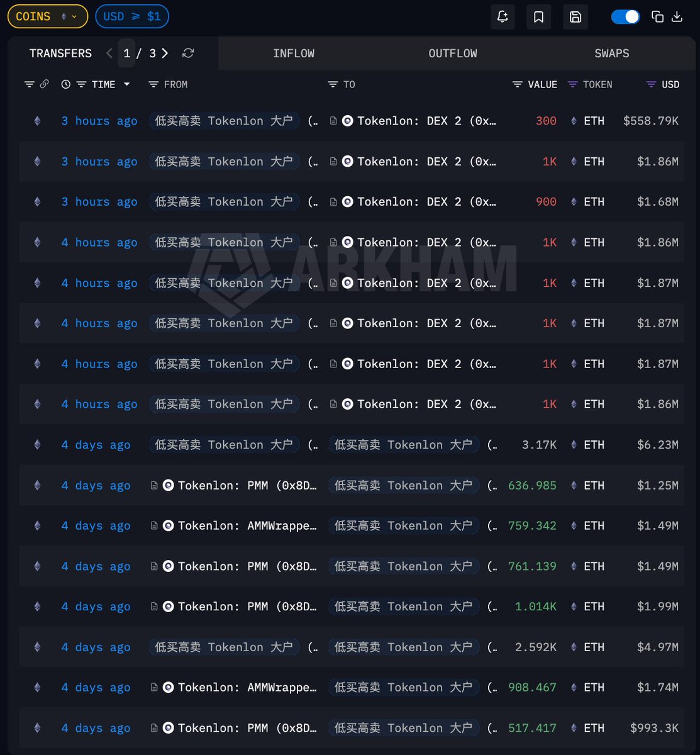The image size is (700, 755).
Task: Click the value 300 cell
Action: 546,121
